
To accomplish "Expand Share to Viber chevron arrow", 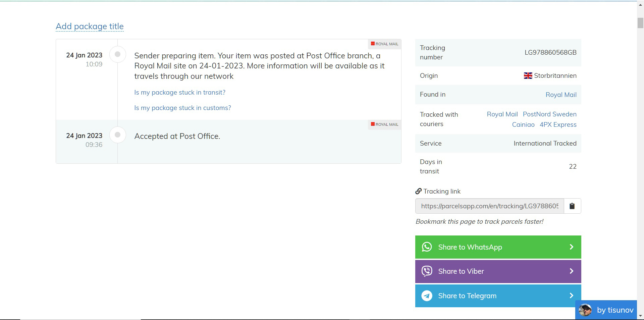I will point(572,271).
